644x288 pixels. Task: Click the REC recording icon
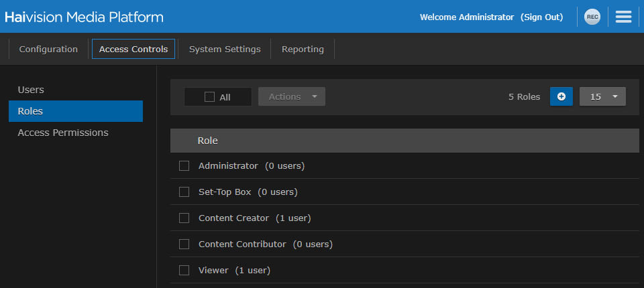tap(592, 17)
